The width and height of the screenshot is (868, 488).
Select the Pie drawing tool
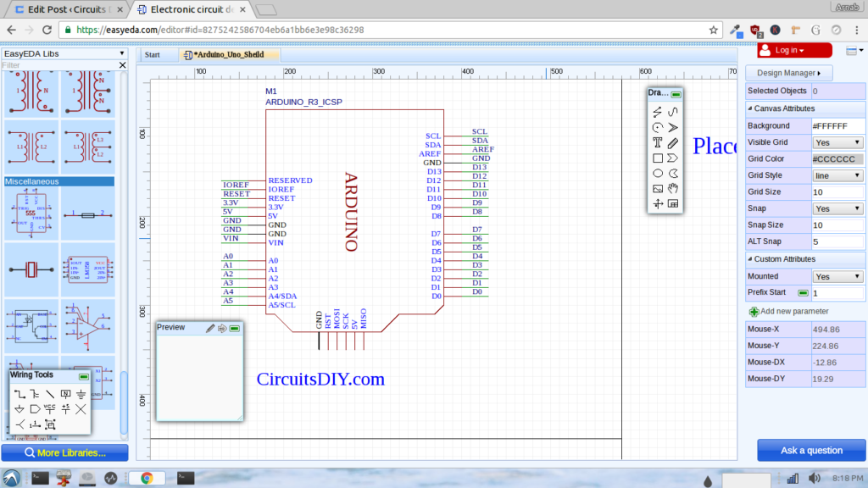click(672, 173)
